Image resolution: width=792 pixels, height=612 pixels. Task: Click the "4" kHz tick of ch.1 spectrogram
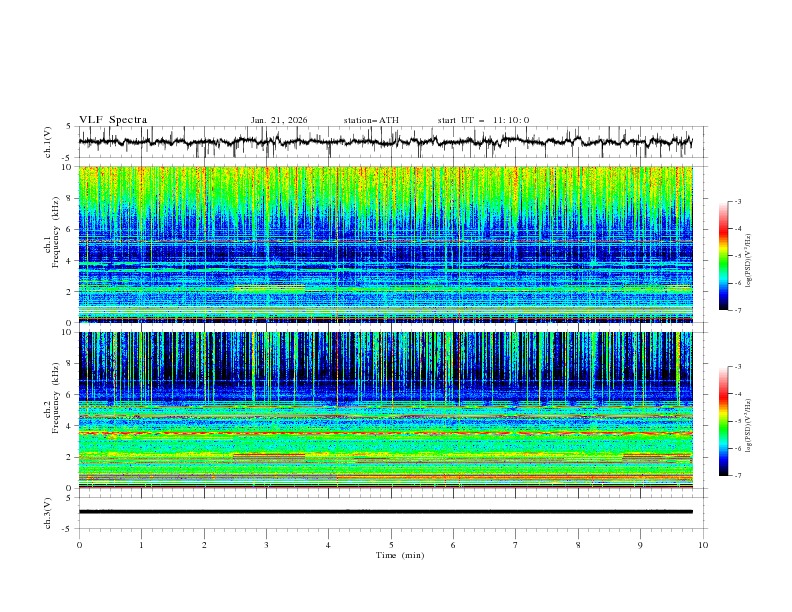coord(69,261)
